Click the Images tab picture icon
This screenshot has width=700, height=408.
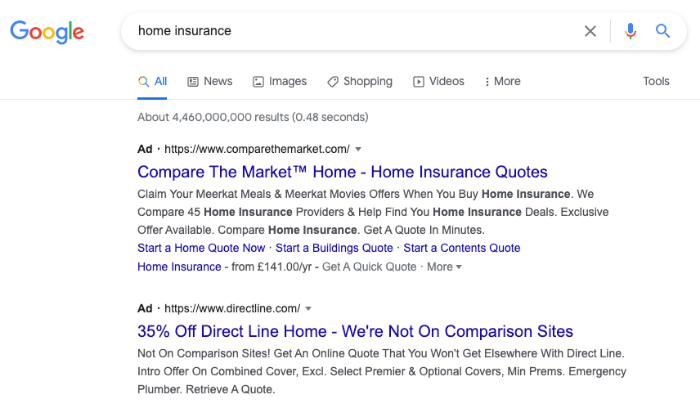pos(258,82)
